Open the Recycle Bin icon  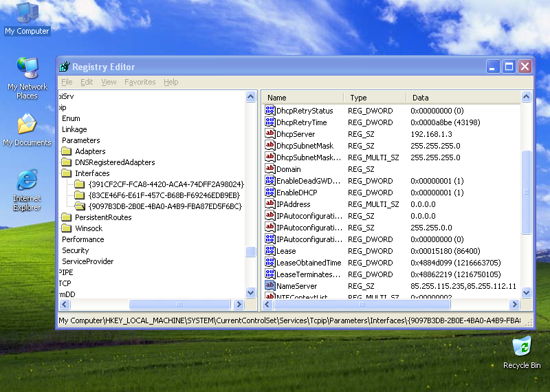tap(522, 352)
